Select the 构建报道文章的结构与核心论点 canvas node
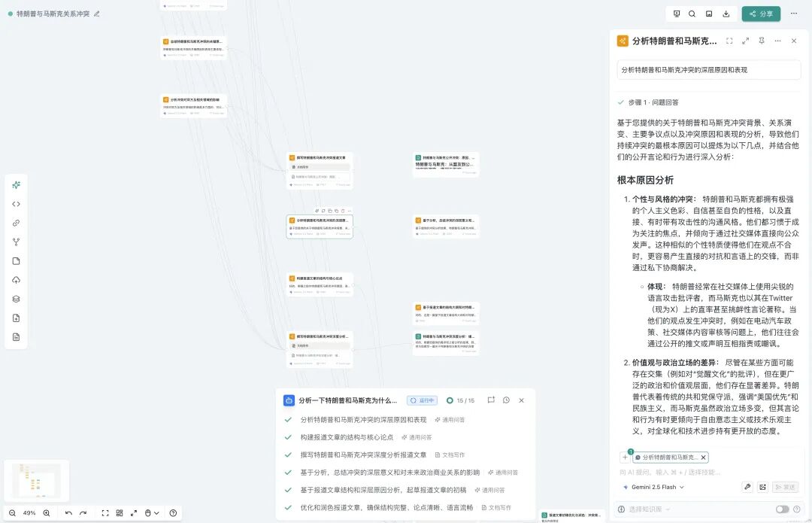The height and width of the screenshot is (523, 812). 320,284
